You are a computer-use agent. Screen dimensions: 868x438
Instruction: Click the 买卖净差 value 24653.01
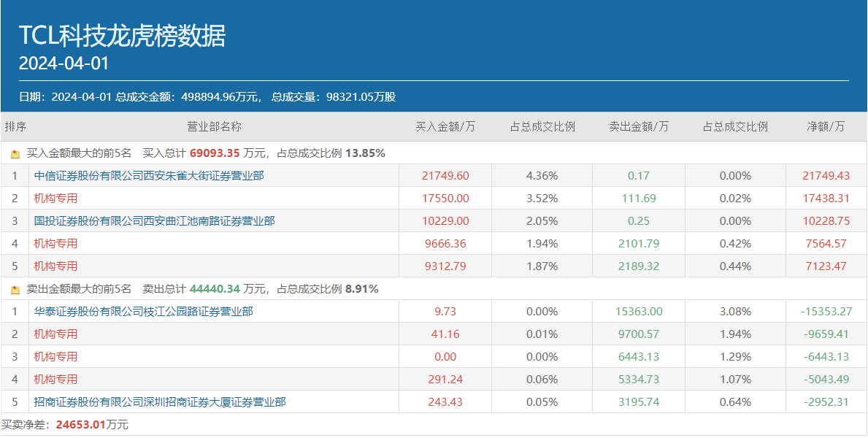click(81, 425)
